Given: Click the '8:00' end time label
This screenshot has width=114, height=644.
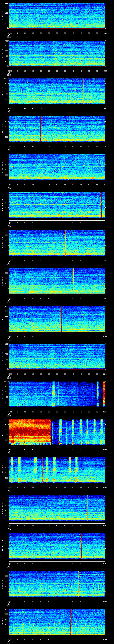Looking at the screenshot, I should (105, 260).
